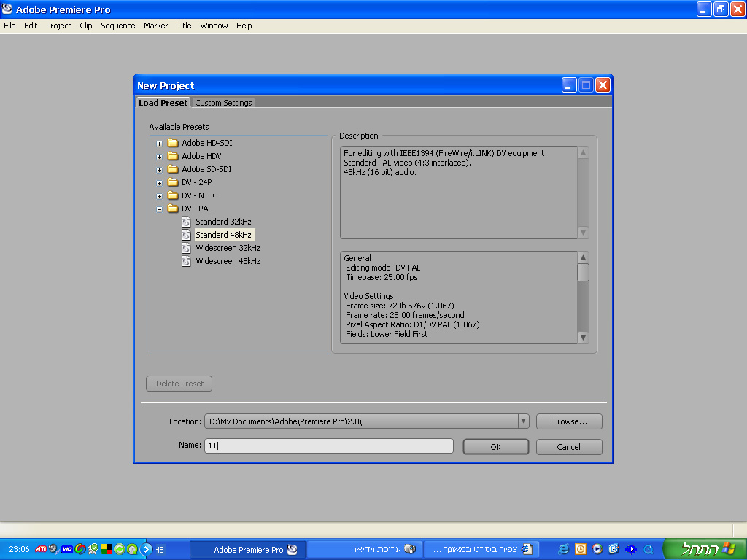Open the Windows Start button

click(x=705, y=549)
